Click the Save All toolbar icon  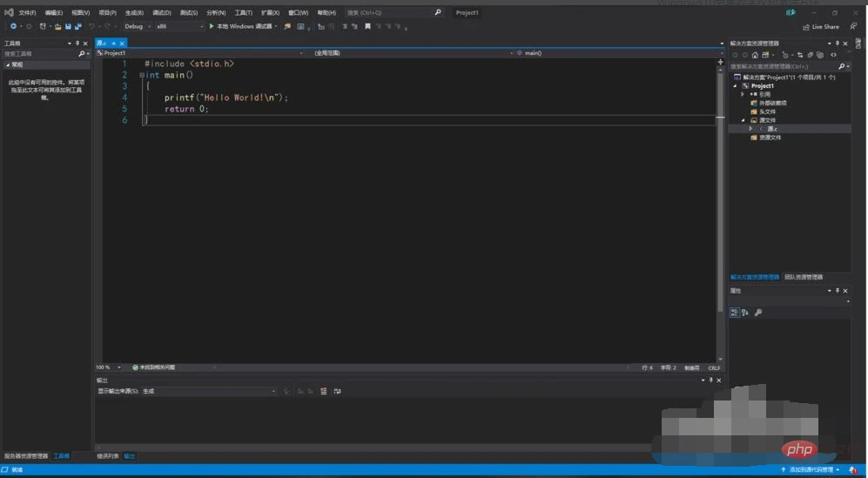pyautogui.click(x=77, y=26)
